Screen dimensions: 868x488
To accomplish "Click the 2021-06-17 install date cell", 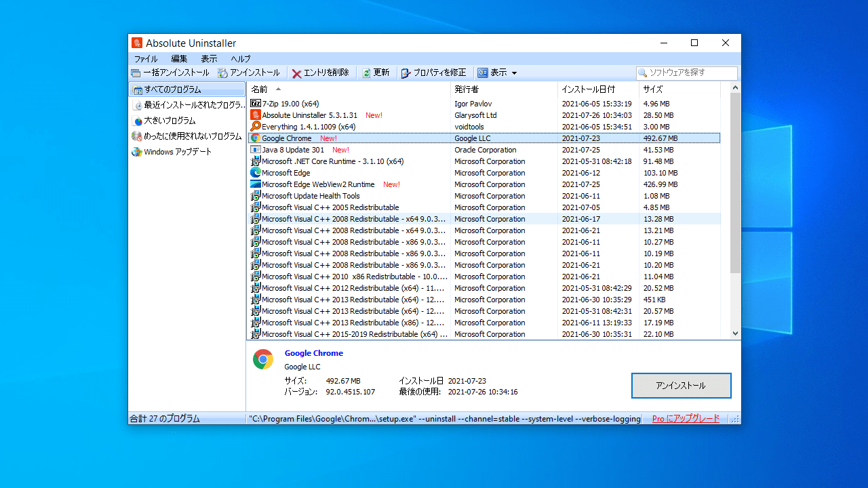I will tap(581, 219).
